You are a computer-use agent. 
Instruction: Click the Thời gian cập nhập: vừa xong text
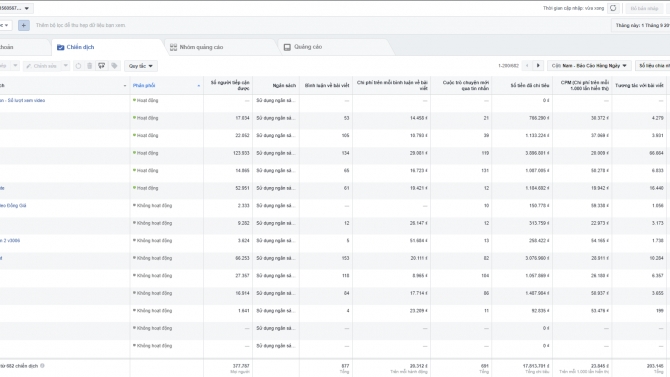[x=573, y=8]
